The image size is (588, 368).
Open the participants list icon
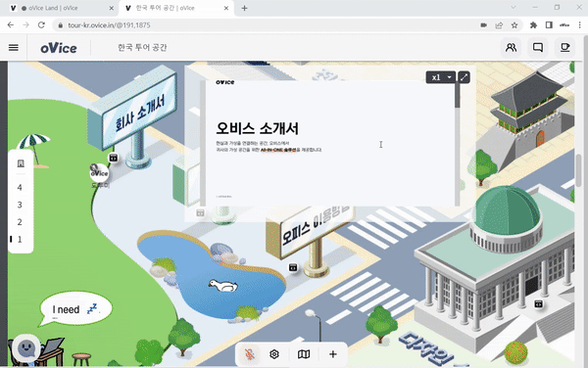pos(511,48)
